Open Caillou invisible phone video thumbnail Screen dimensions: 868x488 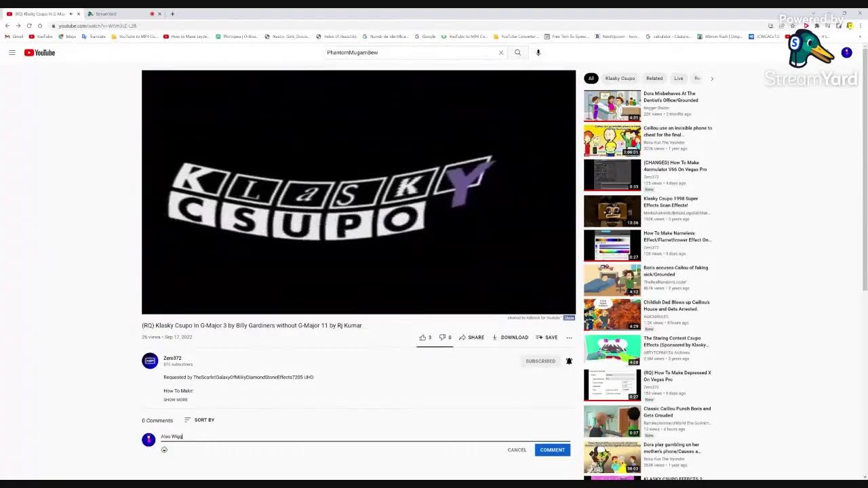click(612, 140)
